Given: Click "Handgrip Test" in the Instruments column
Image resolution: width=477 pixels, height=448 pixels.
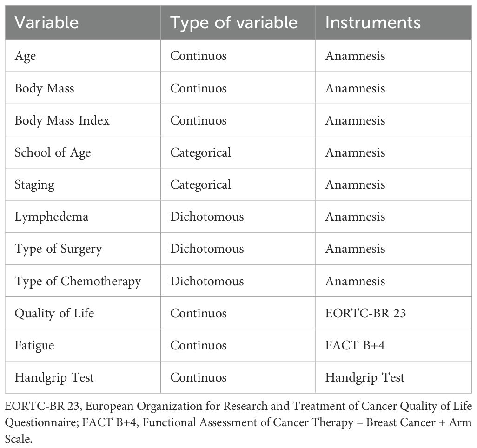Looking at the screenshot, I should 364,377.
